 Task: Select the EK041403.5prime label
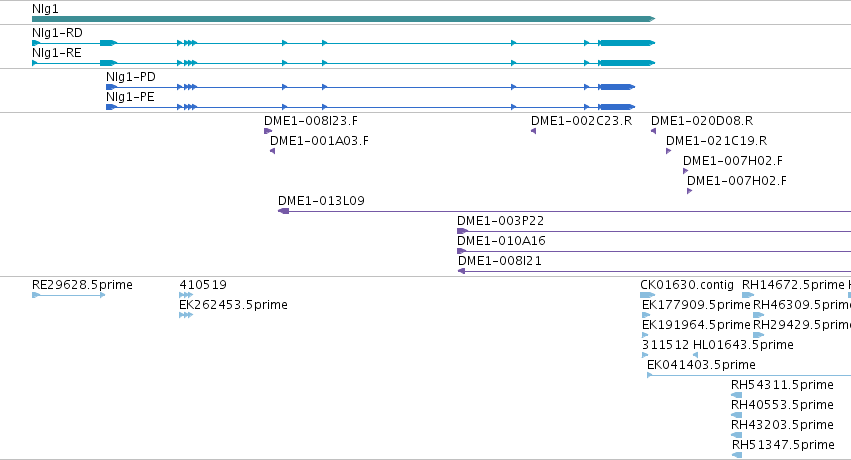click(x=701, y=365)
